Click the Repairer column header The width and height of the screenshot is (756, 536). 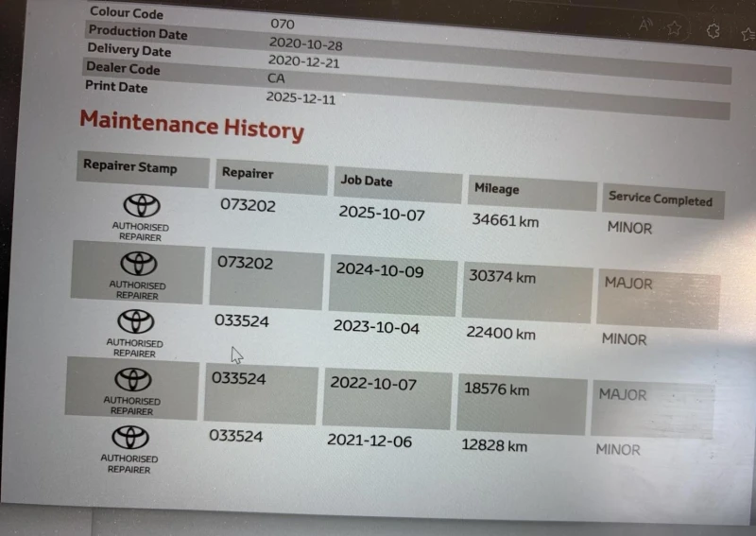(x=272, y=177)
